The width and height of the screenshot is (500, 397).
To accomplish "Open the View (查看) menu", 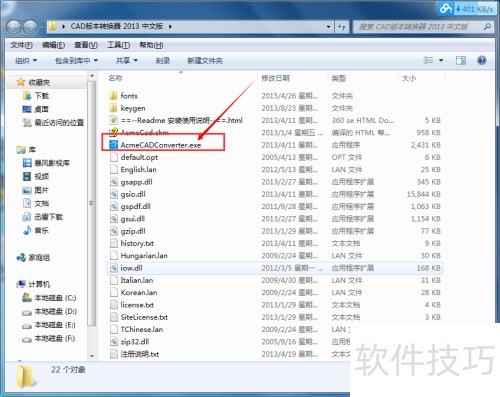I will point(86,45).
